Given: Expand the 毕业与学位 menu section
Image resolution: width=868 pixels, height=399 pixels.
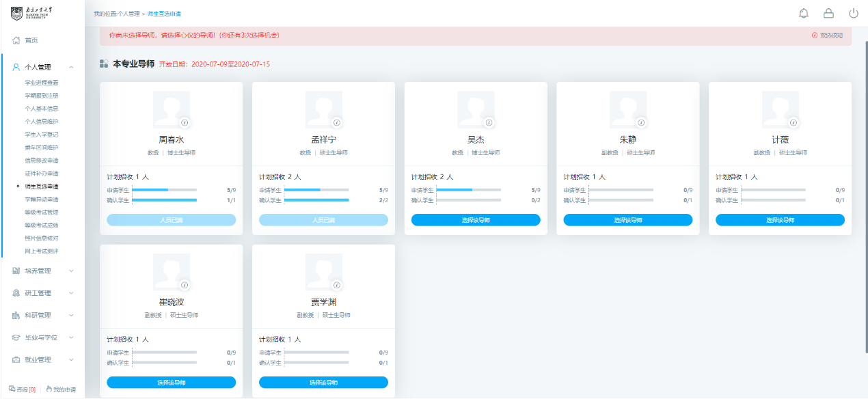Looking at the screenshot, I should click(71, 338).
